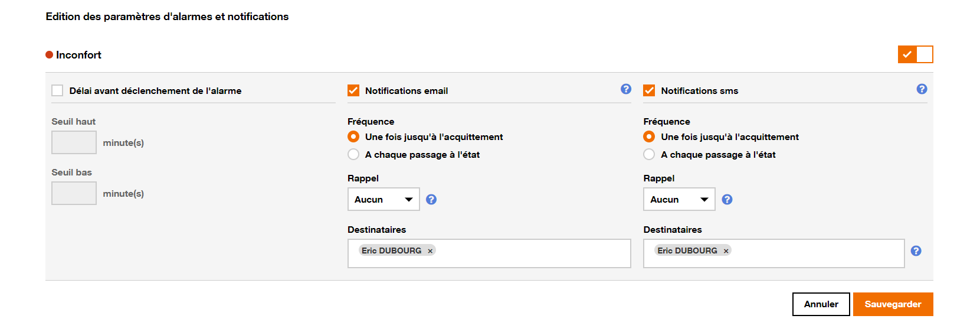Click the Annuler button
This screenshot has height=322, width=980.
821,304
